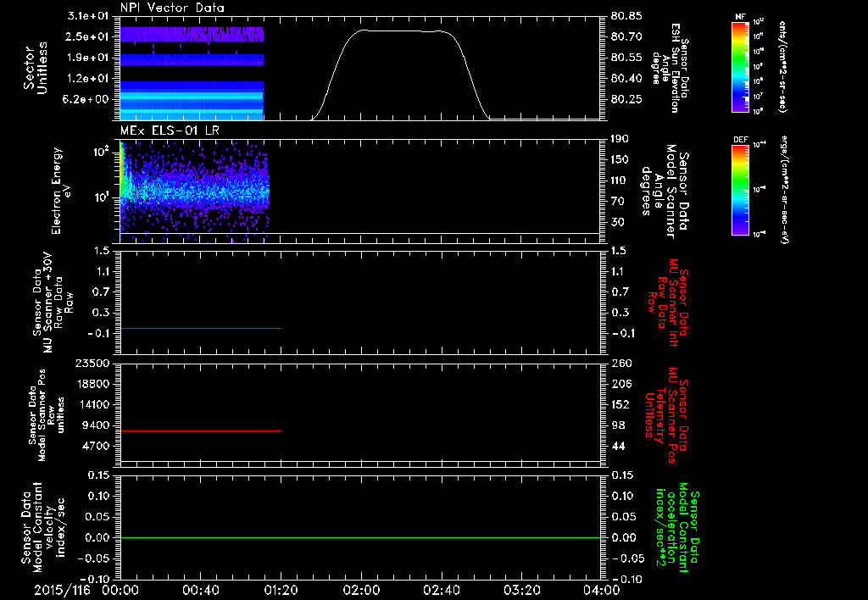Click the 02:40 time axis label

point(441,590)
